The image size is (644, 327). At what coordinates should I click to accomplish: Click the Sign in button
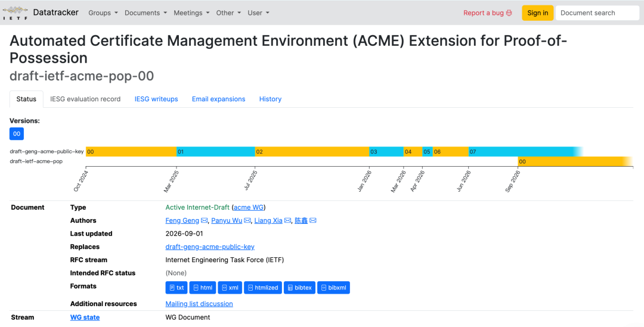538,13
